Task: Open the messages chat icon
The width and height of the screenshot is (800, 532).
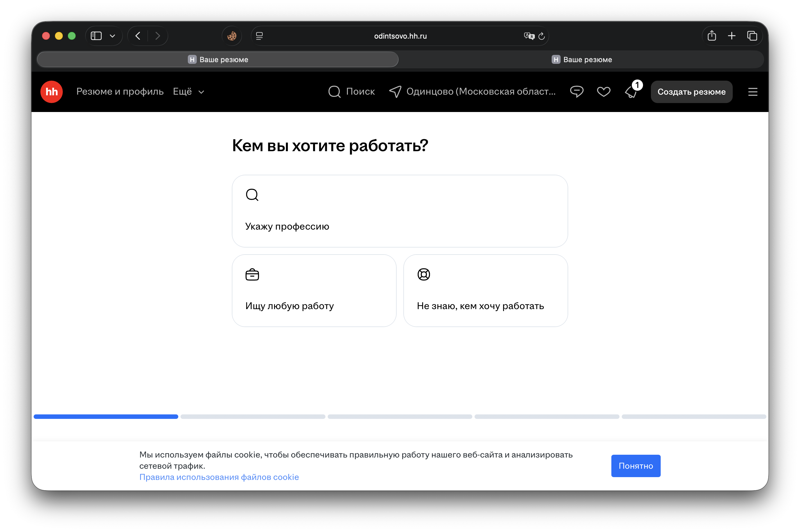Action: point(577,92)
